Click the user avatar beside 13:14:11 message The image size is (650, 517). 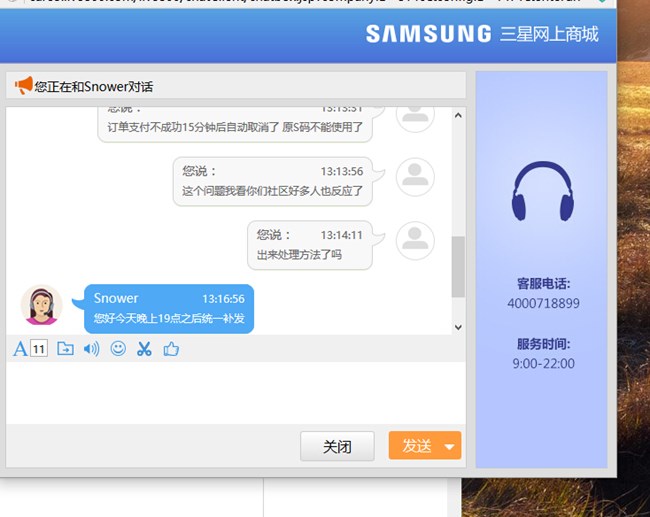pos(415,239)
